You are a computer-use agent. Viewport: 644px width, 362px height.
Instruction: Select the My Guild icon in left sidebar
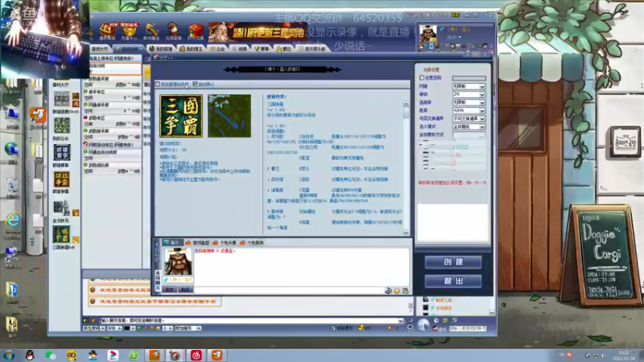tap(62, 125)
